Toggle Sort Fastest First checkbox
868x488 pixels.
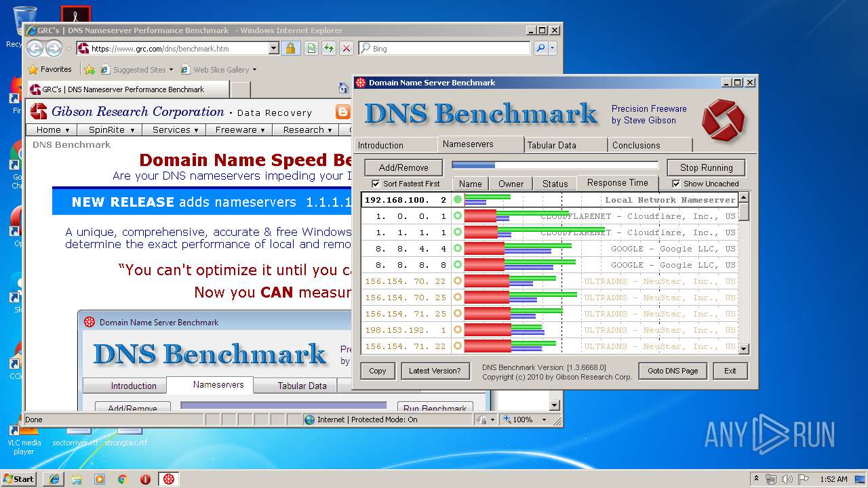click(x=376, y=184)
